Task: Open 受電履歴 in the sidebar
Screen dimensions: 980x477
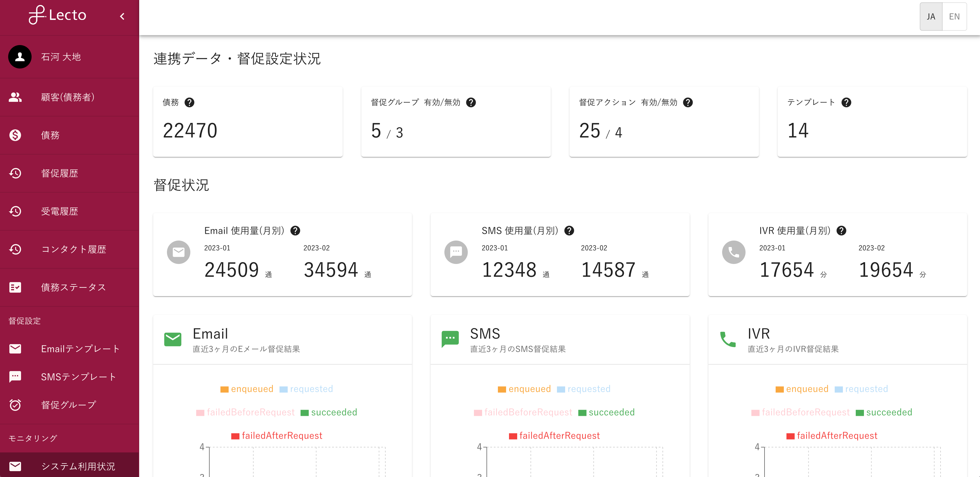Action: [70, 211]
